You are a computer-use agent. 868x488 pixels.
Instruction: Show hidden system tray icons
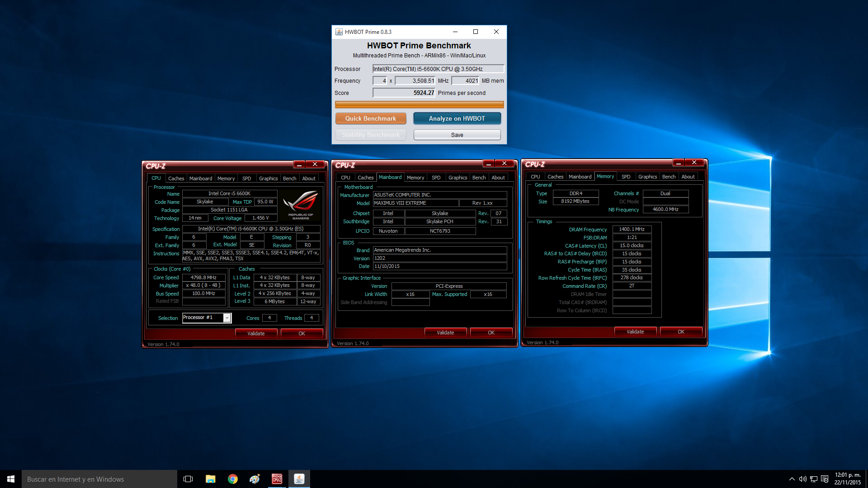[x=792, y=479]
